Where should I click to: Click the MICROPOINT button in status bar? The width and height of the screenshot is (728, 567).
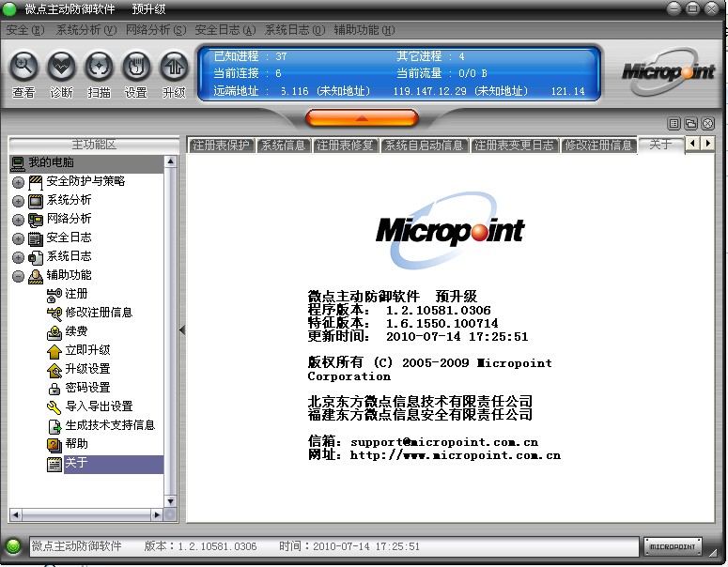point(673,546)
